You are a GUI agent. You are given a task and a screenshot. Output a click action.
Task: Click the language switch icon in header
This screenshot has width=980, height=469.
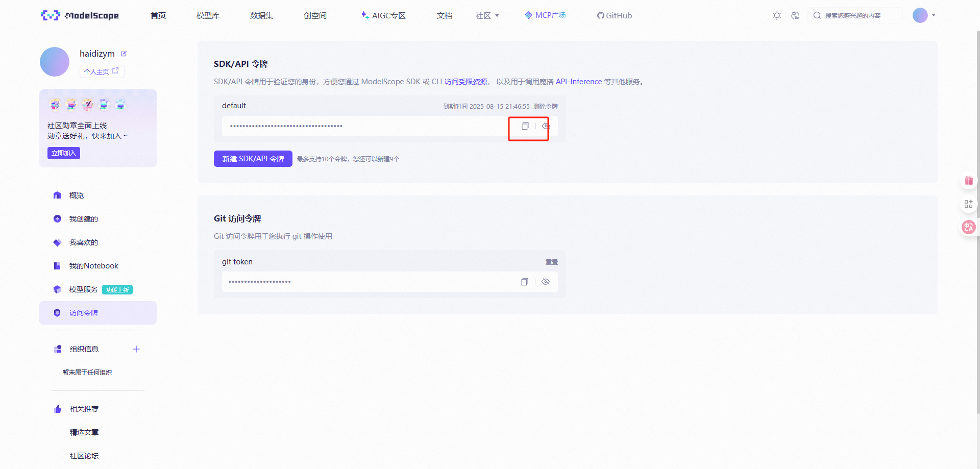[795, 15]
